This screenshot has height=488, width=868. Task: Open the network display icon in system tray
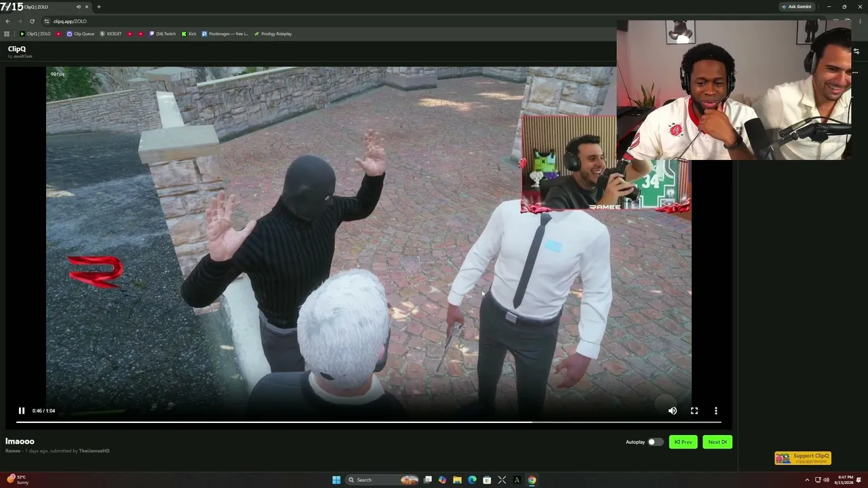coord(818,480)
